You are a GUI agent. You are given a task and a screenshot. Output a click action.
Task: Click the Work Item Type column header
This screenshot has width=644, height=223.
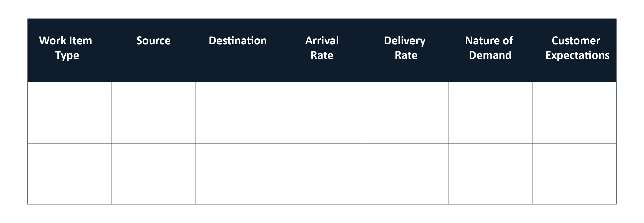point(70,50)
